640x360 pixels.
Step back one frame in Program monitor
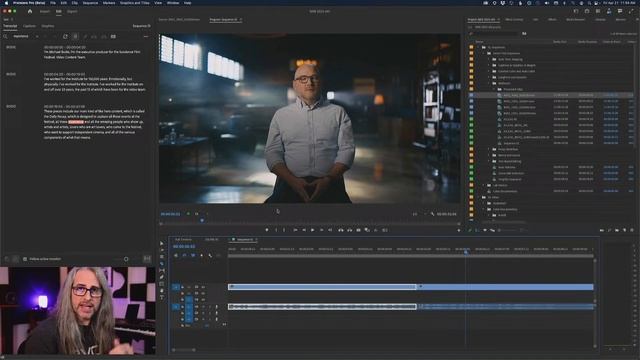(304, 230)
